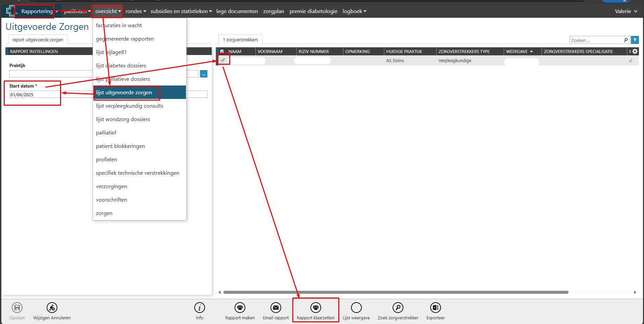Sort by NAAM column header

pyautogui.click(x=241, y=51)
